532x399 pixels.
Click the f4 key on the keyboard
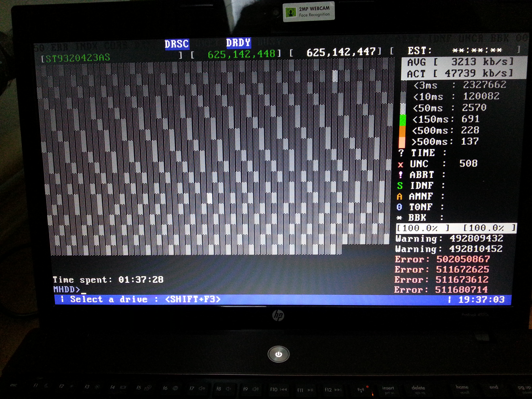[118, 387]
